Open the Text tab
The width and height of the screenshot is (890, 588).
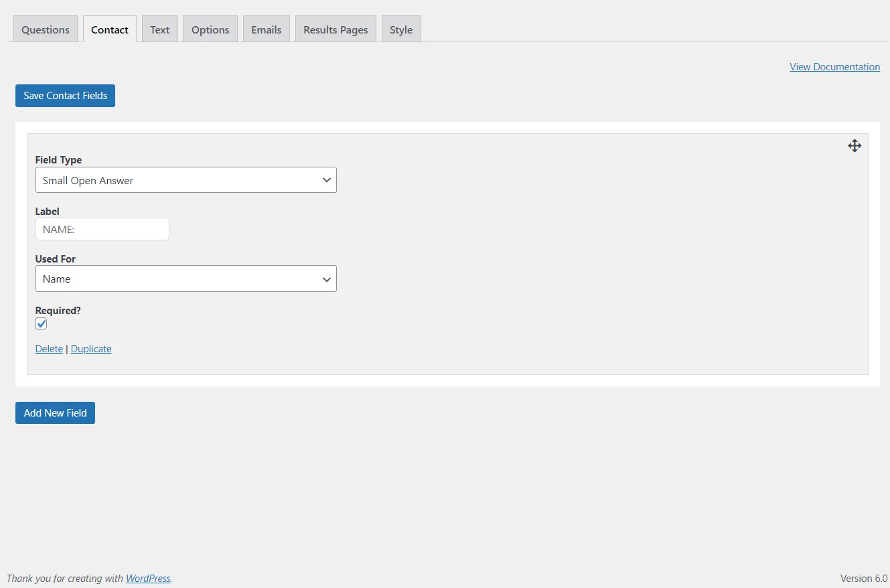click(160, 29)
